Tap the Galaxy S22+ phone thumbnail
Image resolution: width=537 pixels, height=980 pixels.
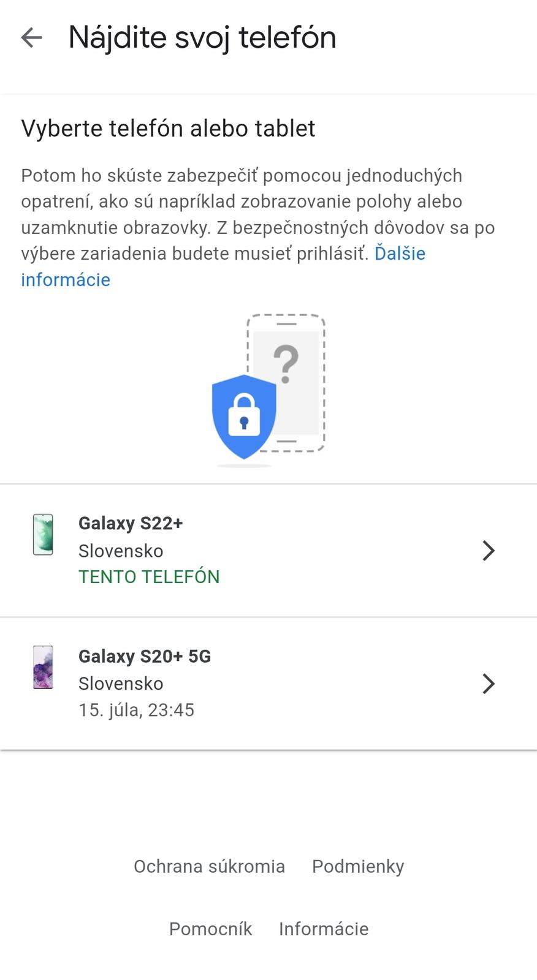pyautogui.click(x=43, y=535)
